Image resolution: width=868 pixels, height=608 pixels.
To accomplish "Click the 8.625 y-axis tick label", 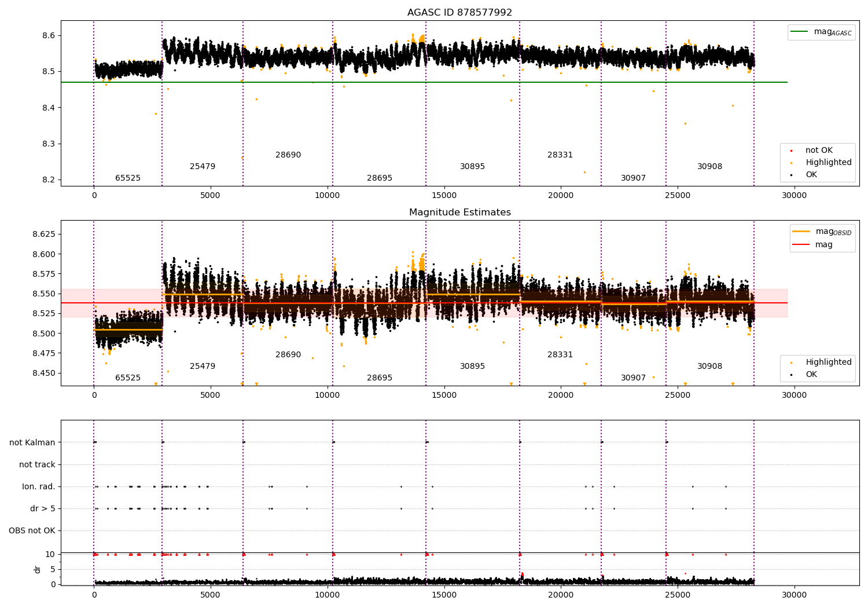I will 43,235.
